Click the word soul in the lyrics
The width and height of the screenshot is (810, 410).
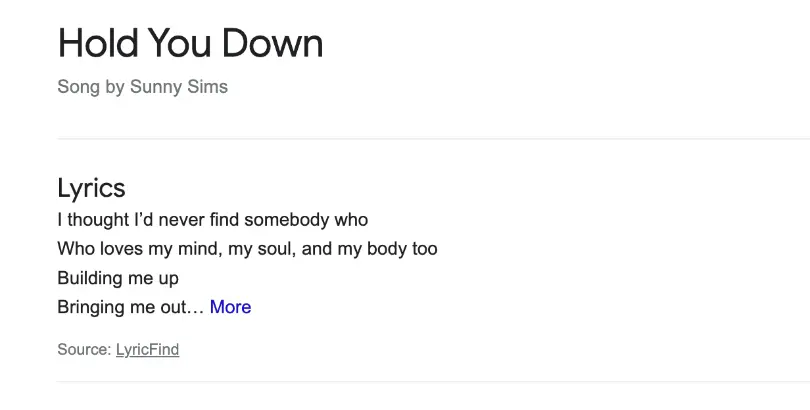274,248
